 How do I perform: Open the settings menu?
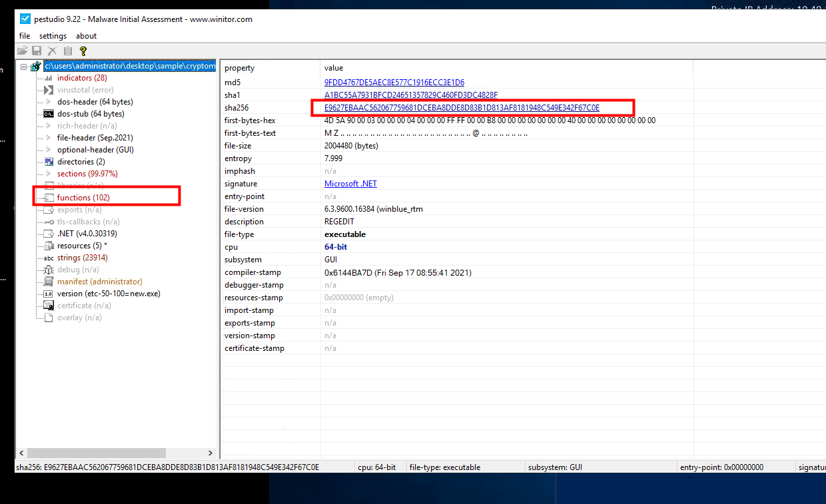coord(53,36)
